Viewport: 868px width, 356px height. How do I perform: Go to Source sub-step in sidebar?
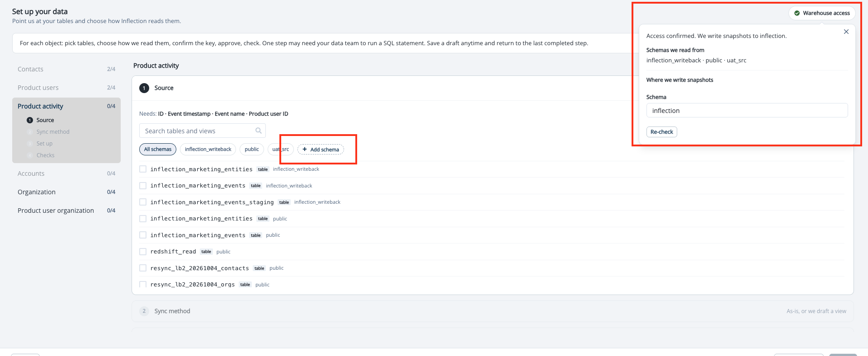45,120
